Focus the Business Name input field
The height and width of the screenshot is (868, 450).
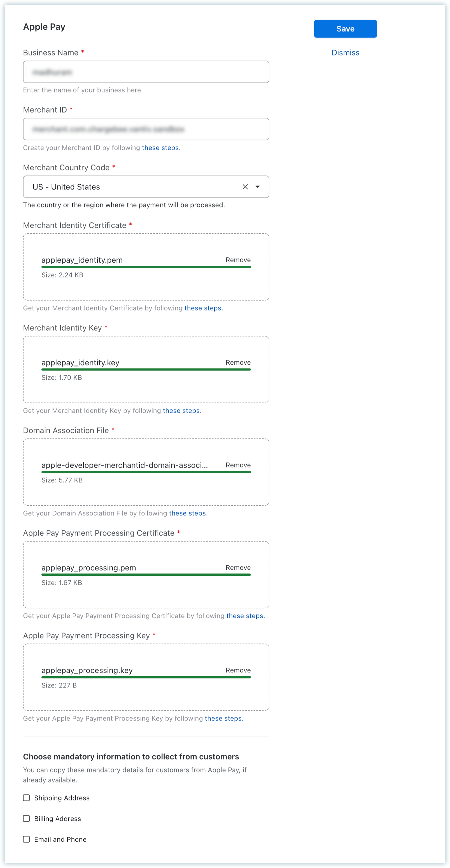[146, 72]
